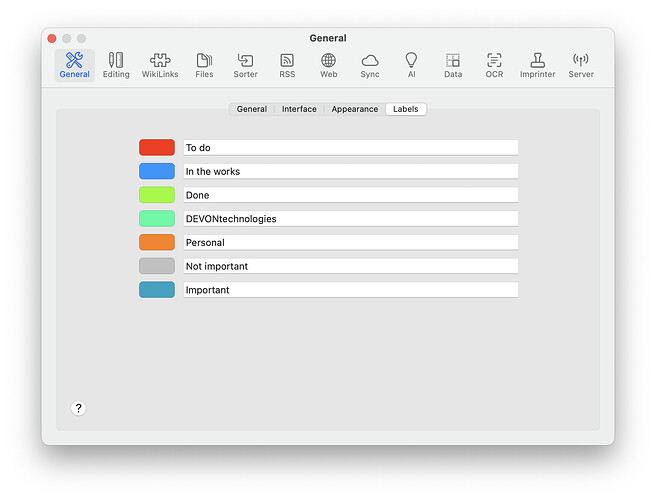Go to RSS preferences
656x500 pixels.
[287, 65]
